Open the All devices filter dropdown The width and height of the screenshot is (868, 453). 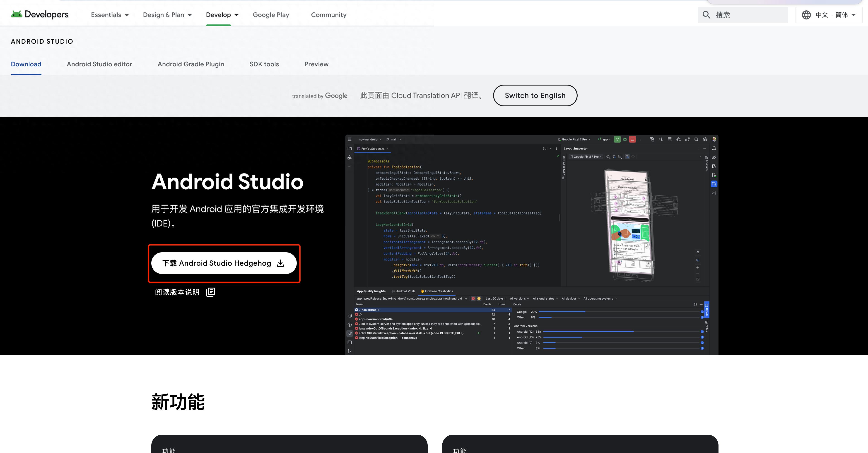point(570,298)
